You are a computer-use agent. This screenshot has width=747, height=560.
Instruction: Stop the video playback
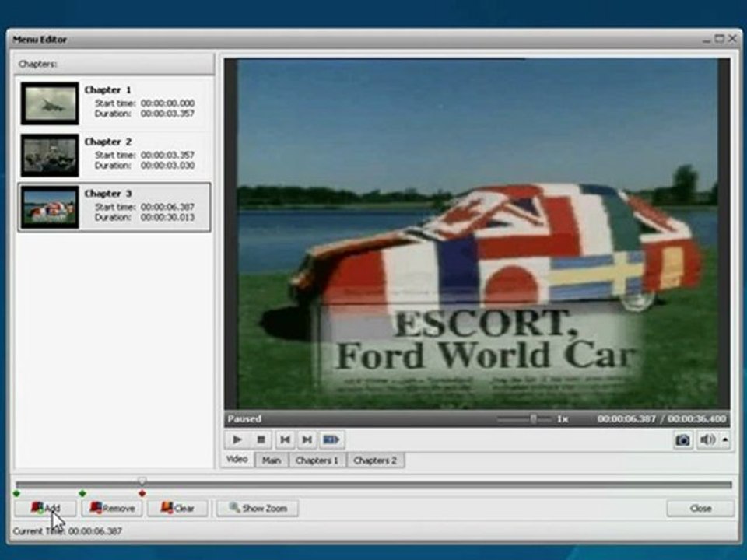[x=261, y=439]
